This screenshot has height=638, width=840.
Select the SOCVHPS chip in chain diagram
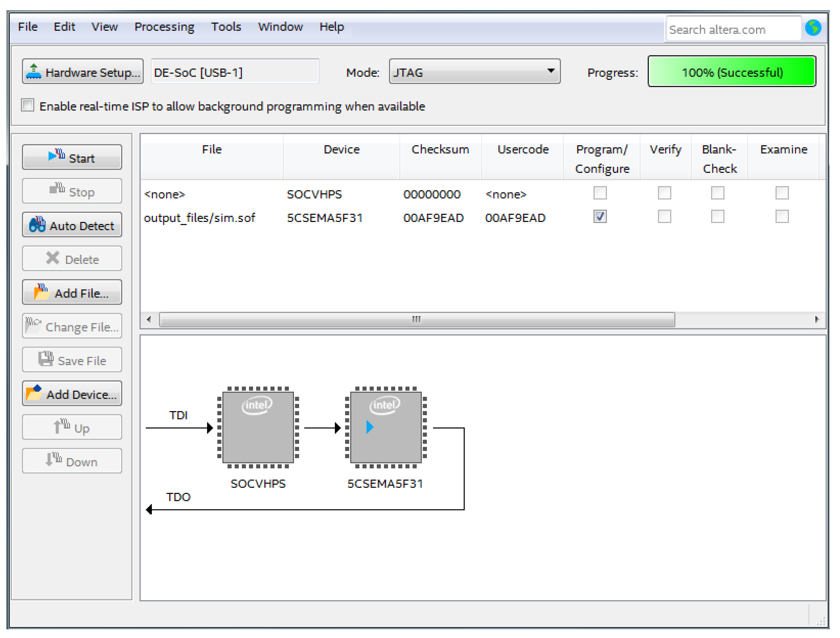[258, 427]
